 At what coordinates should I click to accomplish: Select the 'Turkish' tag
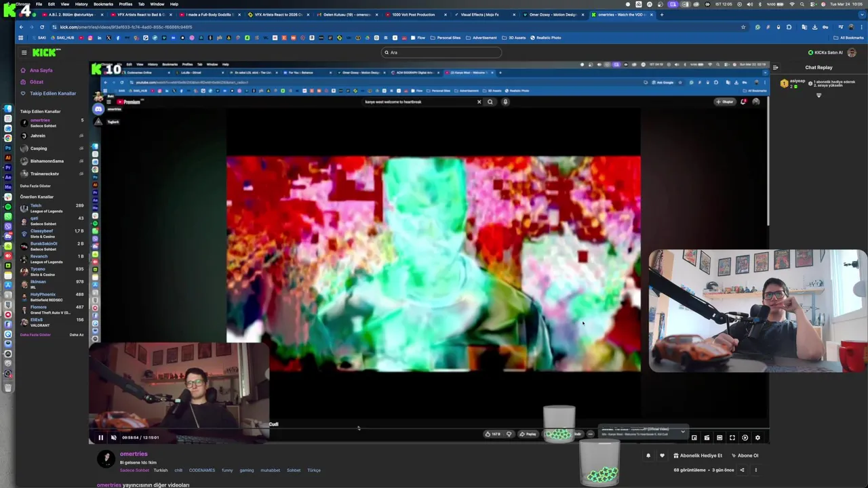161,470
